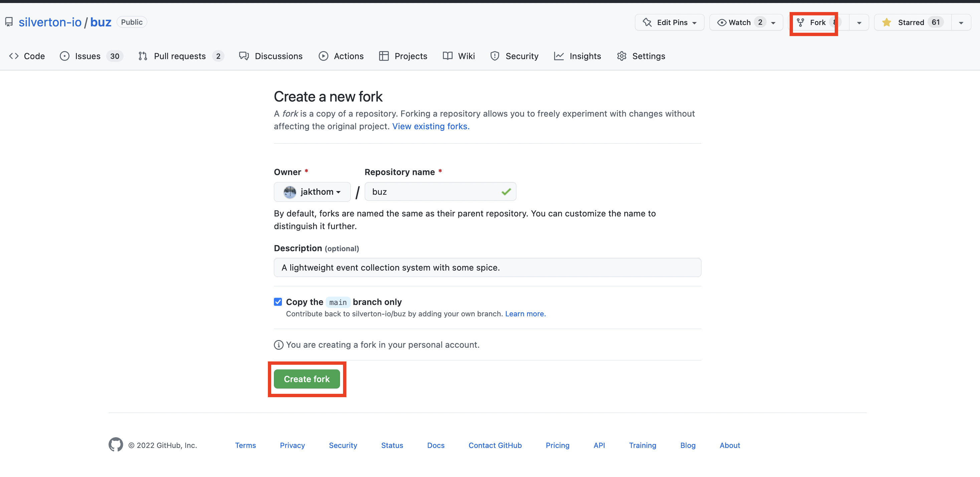Click the Description text field

point(487,268)
